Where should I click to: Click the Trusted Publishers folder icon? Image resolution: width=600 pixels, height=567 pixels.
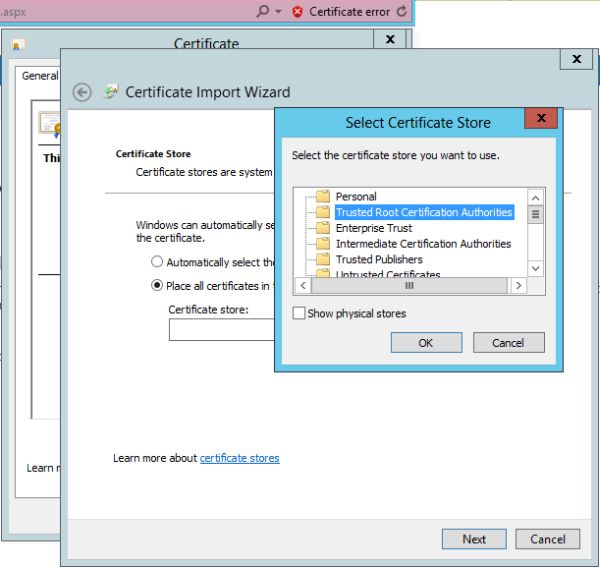pos(322,260)
